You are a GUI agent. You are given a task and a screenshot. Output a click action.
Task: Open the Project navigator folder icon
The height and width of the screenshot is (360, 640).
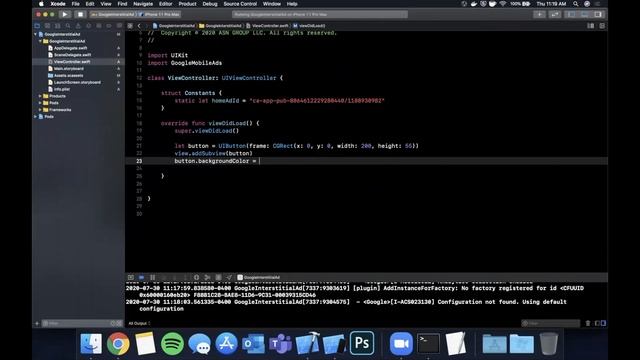click(x=37, y=26)
